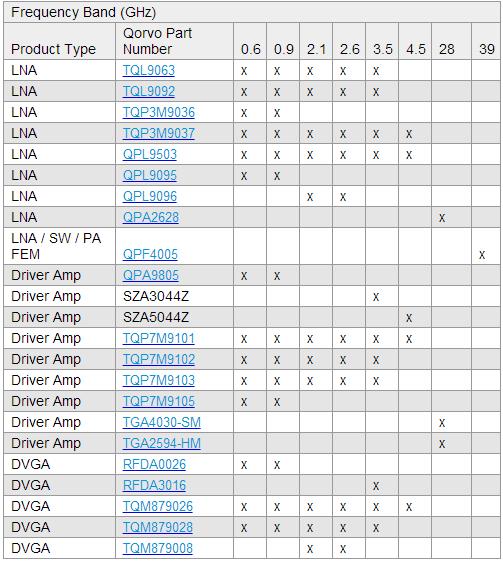Select the QPA2628 LNA link

(151, 217)
